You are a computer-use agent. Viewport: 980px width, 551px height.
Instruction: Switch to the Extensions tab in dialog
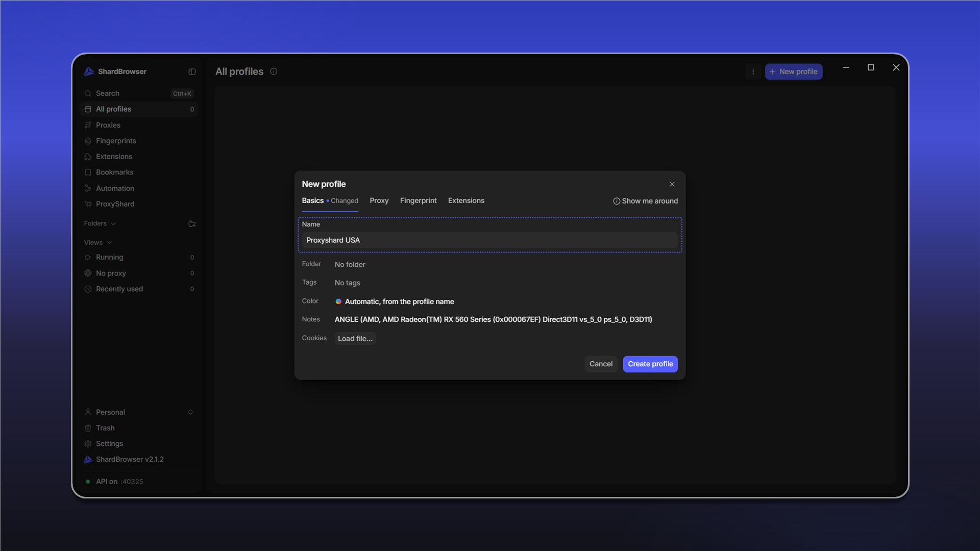[x=466, y=201]
